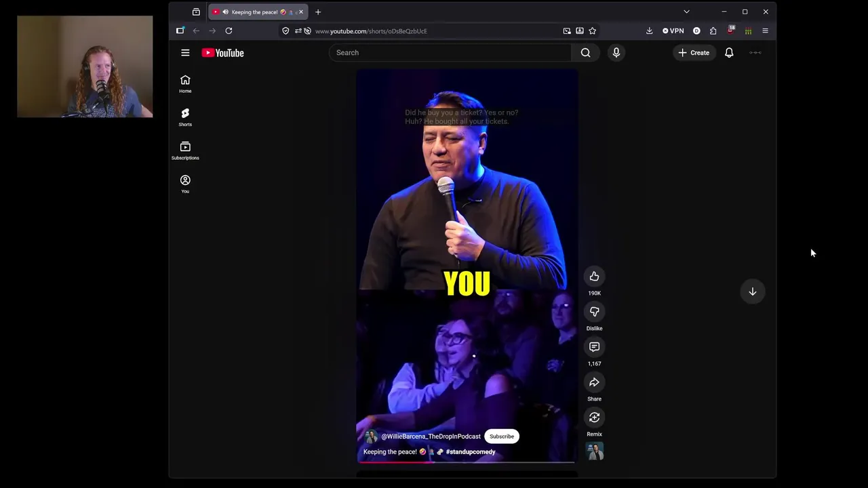Open the tab overview icon beside tabs
The image size is (868, 488).
[x=196, y=12]
